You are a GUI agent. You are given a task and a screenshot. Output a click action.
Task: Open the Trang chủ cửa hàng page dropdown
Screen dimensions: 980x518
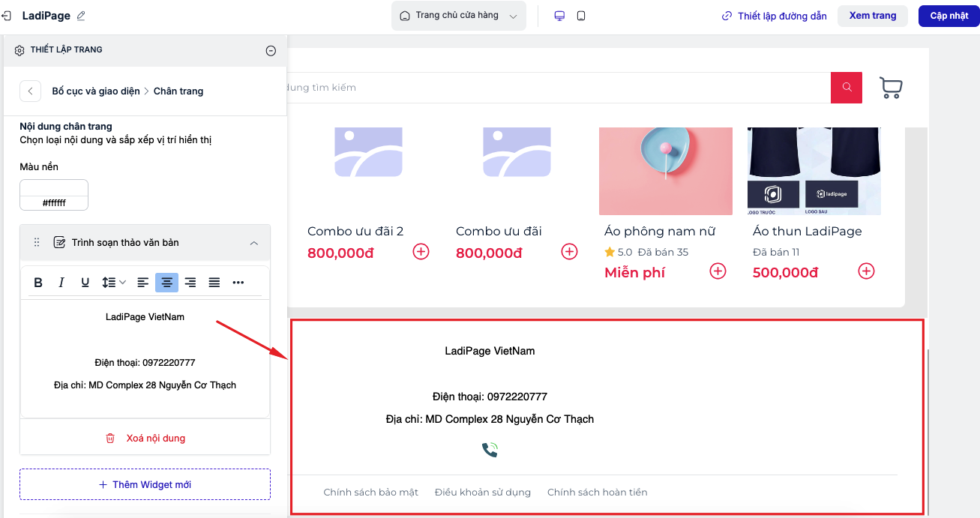coord(459,16)
